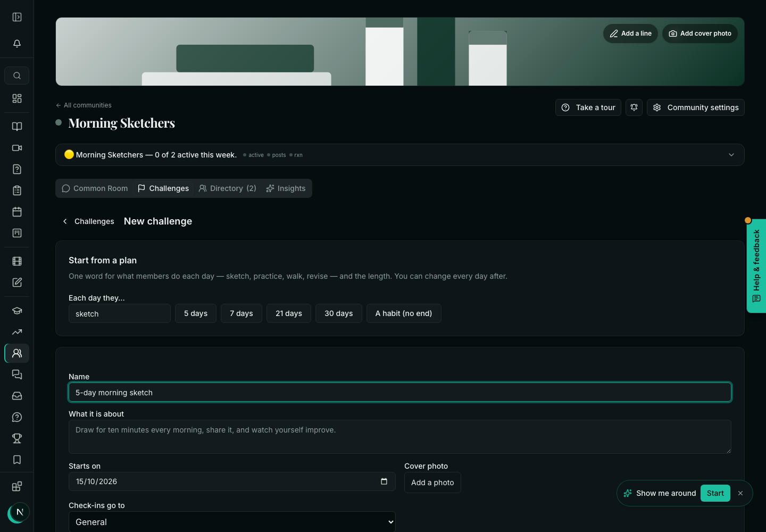The height and width of the screenshot is (532, 766).
Task: Start the Show me around tour
Action: click(x=715, y=493)
